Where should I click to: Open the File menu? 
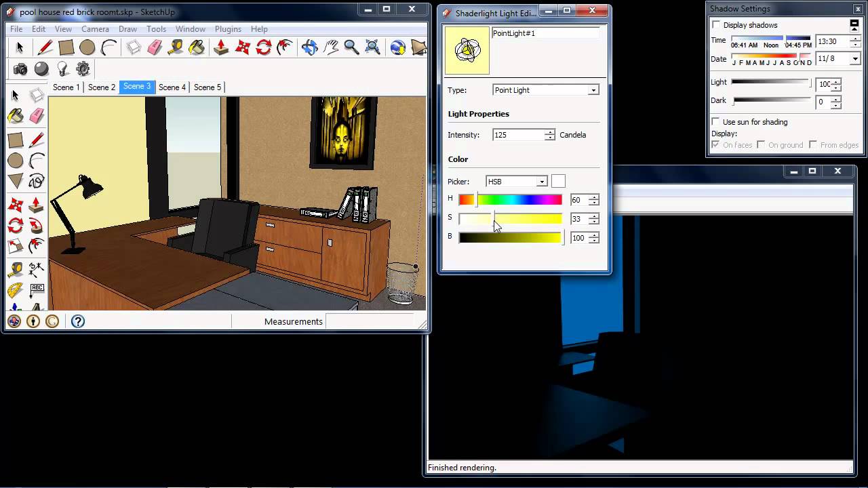16,29
